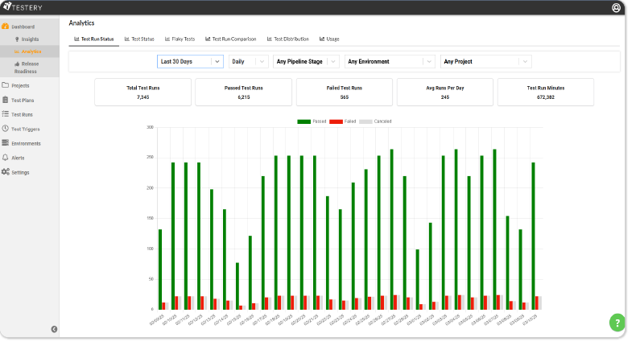The height and width of the screenshot is (362, 644).
Task: Open the Any Environment dropdown
Action: click(390, 61)
